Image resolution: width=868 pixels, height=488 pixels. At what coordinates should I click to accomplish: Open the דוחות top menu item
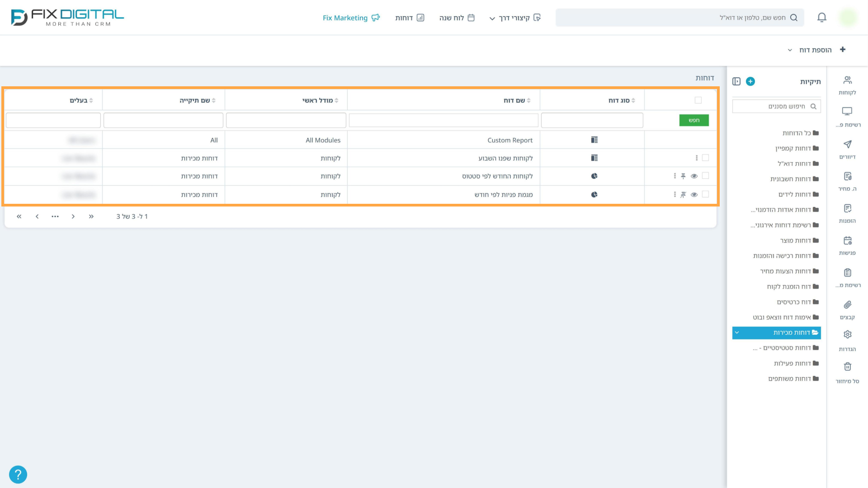tap(410, 18)
